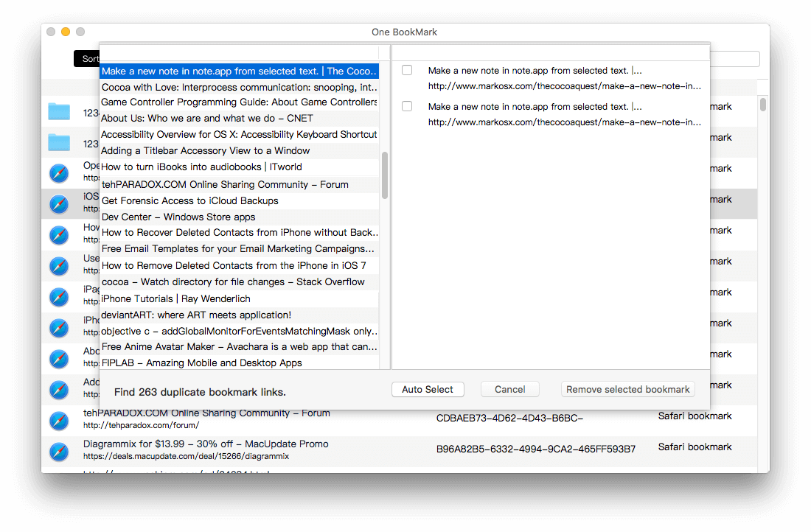Open the second 123 folder icon

[x=59, y=142]
